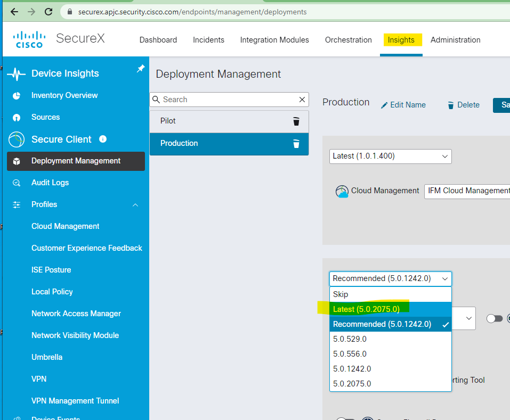The height and width of the screenshot is (420, 510).
Task: Reload the page using browser refresh icon
Action: click(48, 12)
